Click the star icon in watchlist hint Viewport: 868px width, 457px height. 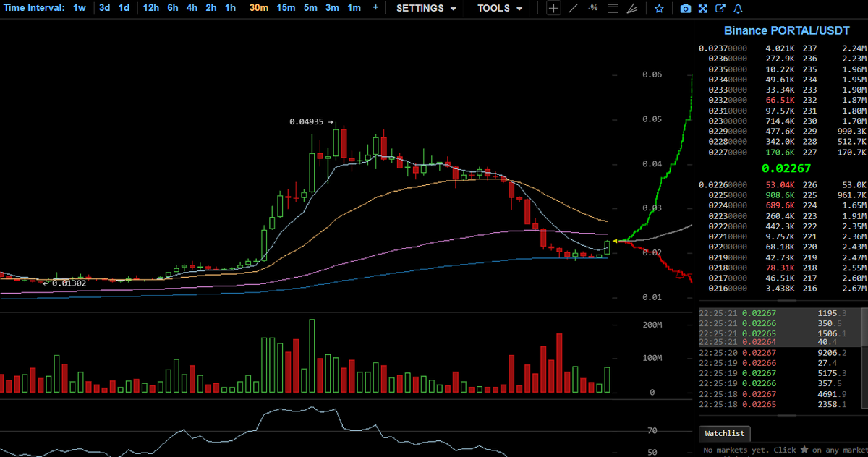coord(804,450)
